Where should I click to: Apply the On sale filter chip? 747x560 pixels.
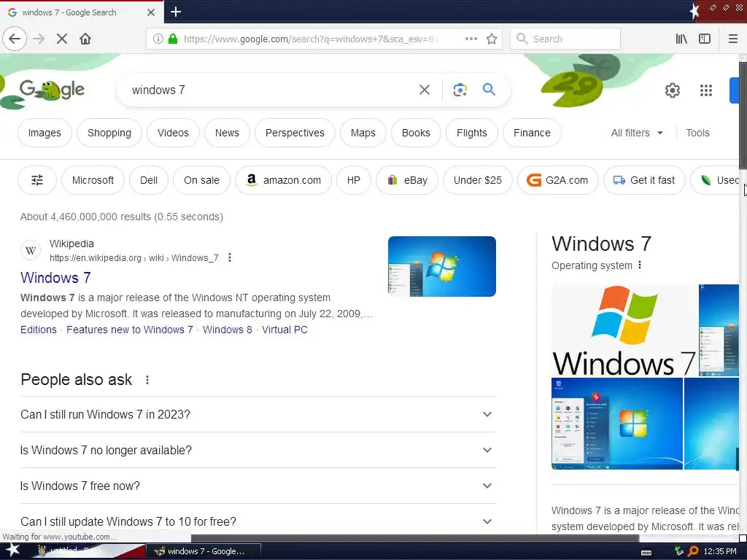coord(201,180)
